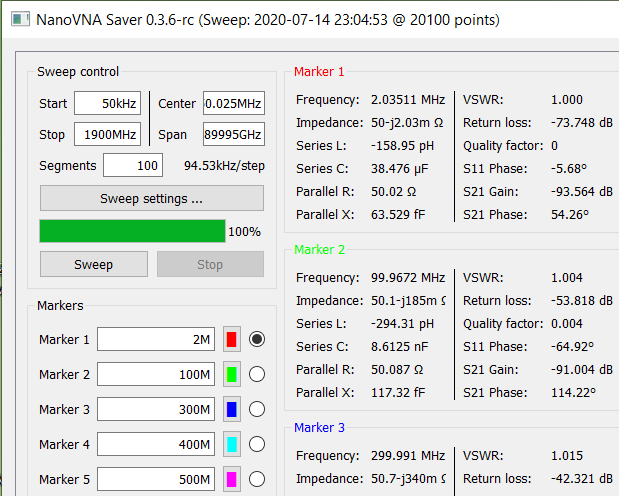619x496 pixels.
Task: Open the magenta color picker for Marker 5
Action: [232, 479]
